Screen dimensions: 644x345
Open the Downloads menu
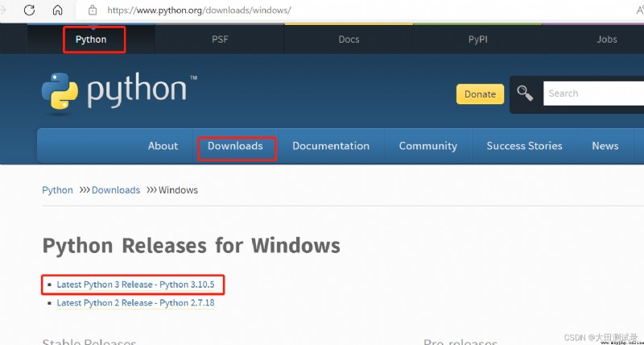coord(235,146)
